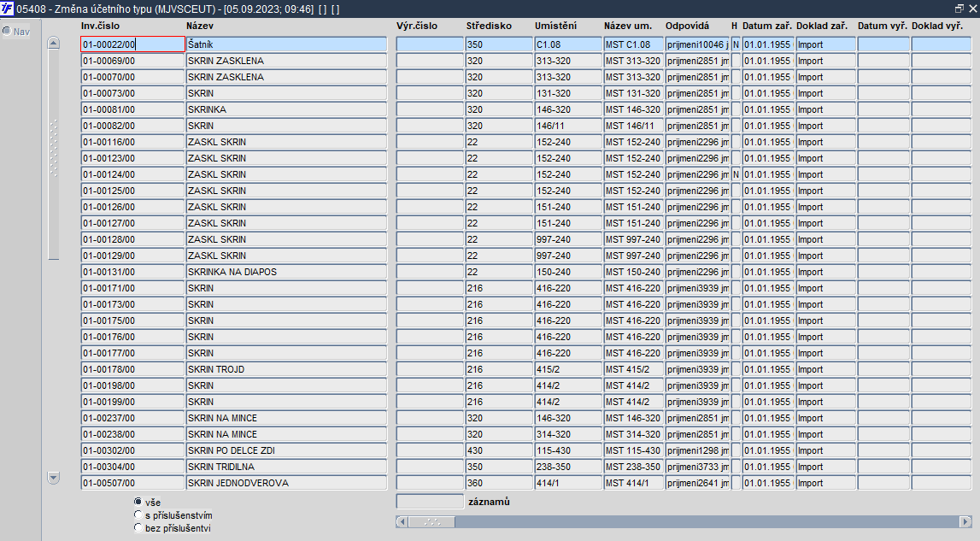
Task: Click the vertical scrollbar down arrow
Action: tap(54, 478)
